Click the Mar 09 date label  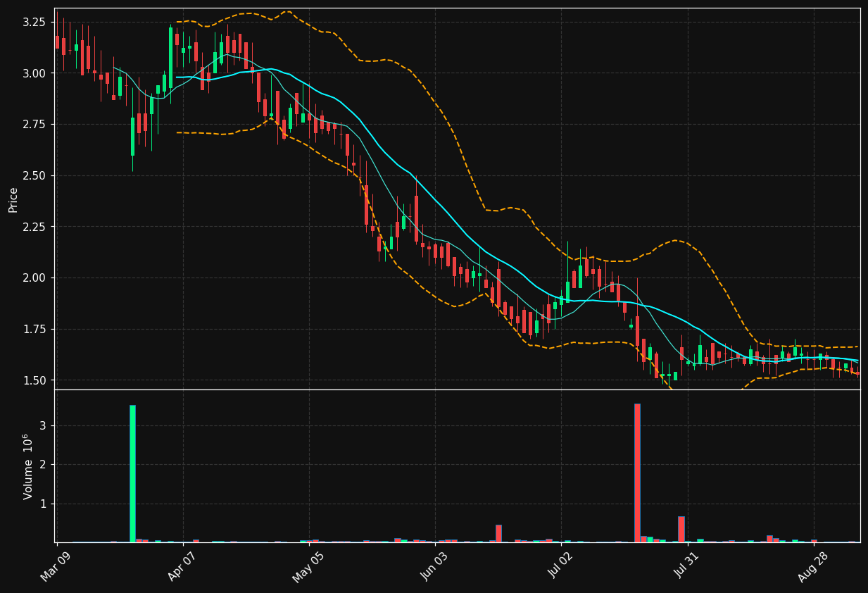coord(56,566)
